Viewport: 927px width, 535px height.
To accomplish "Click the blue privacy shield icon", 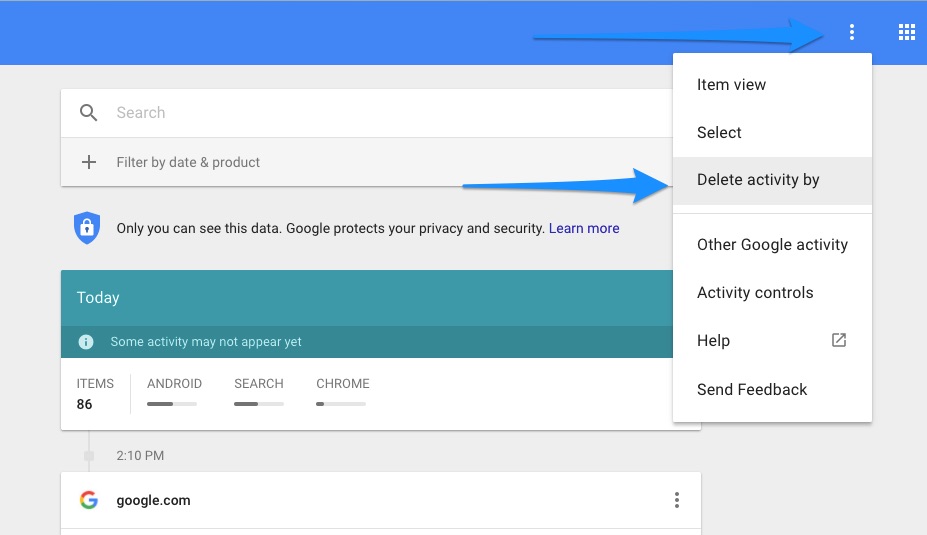I will click(87, 228).
